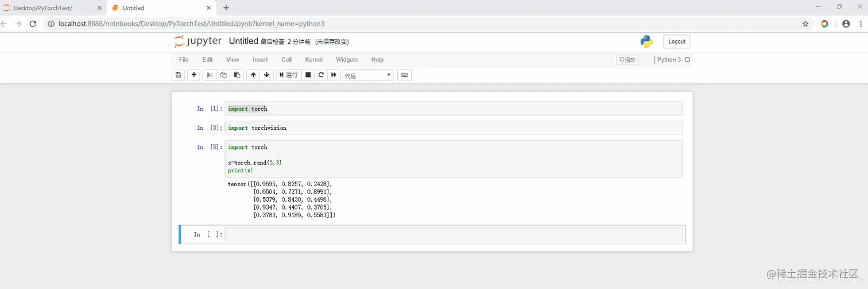Click the colorful ring extension icon
This screenshot has width=868, height=289.
coord(825,24)
